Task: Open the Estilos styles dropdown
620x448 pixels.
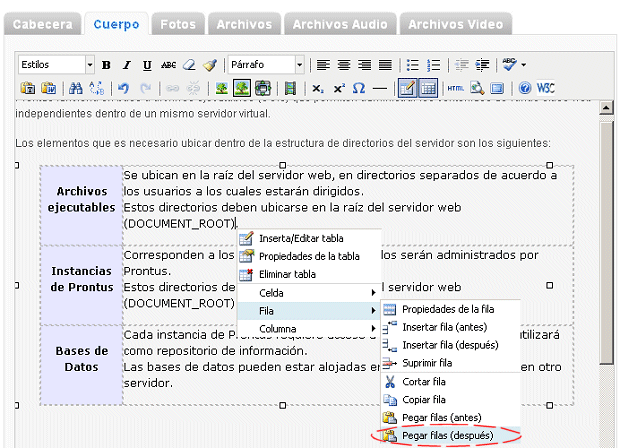Action: click(56, 64)
